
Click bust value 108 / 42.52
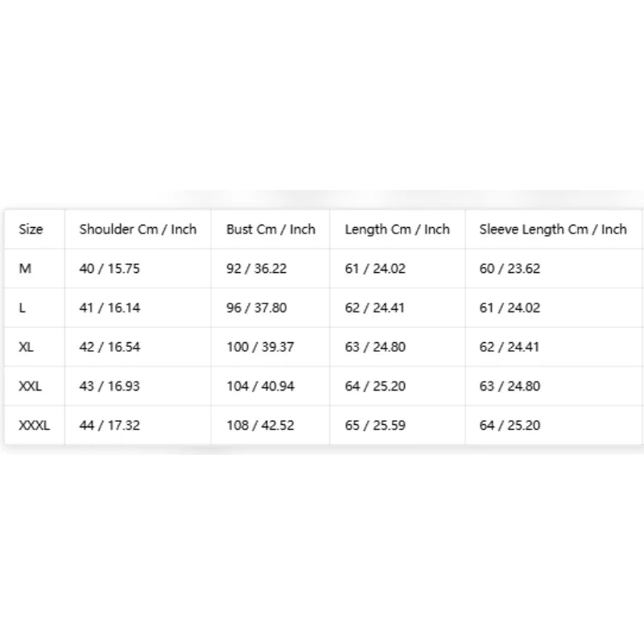click(260, 425)
